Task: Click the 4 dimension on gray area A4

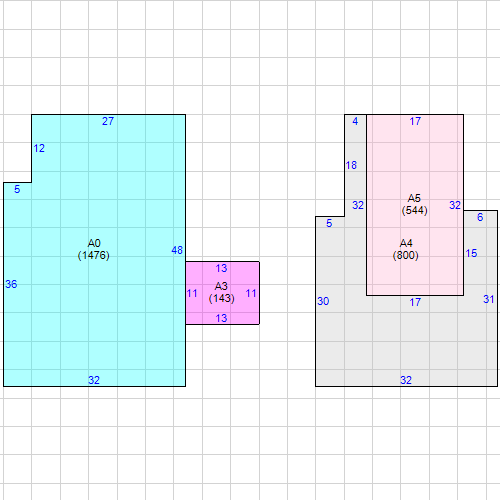Action: pyautogui.click(x=355, y=121)
